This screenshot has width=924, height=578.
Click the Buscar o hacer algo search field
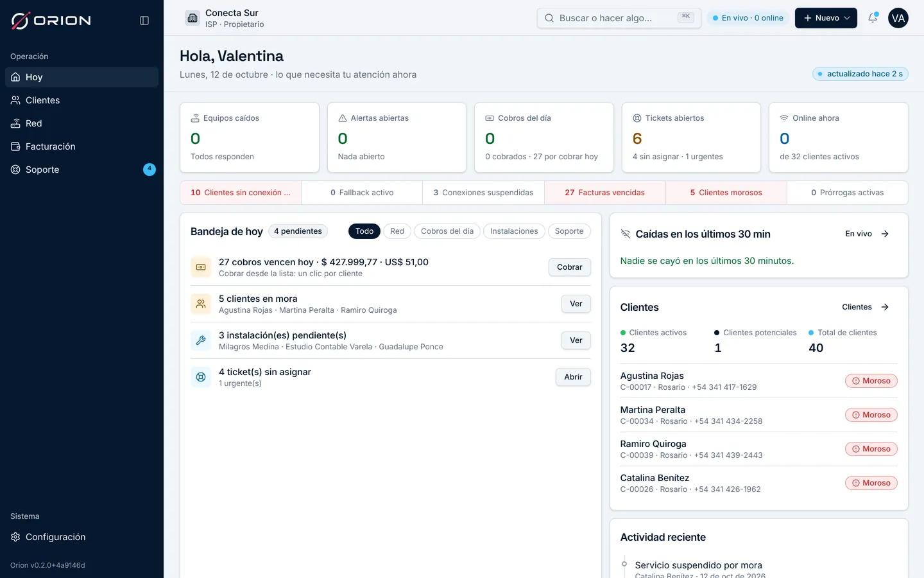tap(619, 18)
